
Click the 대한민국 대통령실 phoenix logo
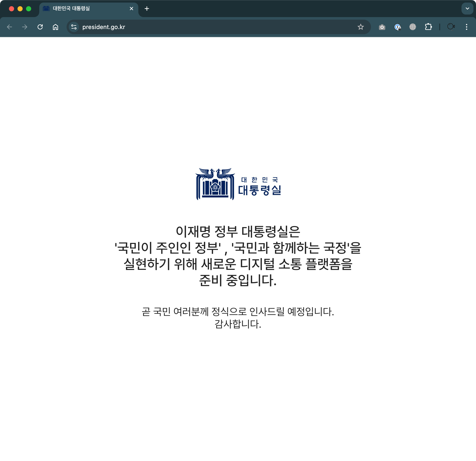215,184
